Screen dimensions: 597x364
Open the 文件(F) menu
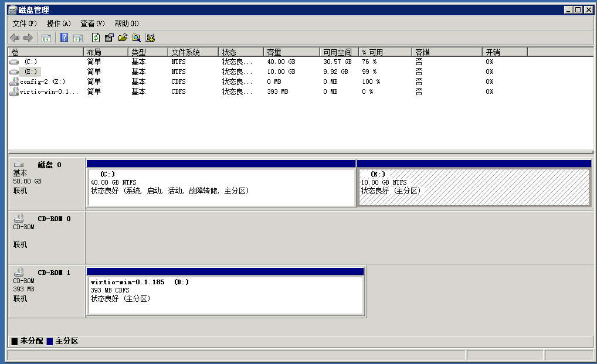(x=25, y=23)
